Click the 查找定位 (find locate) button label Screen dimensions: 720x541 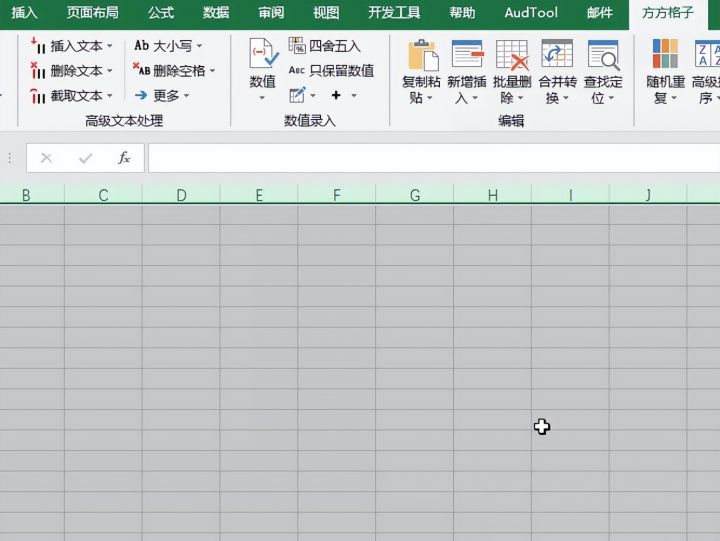(x=603, y=90)
